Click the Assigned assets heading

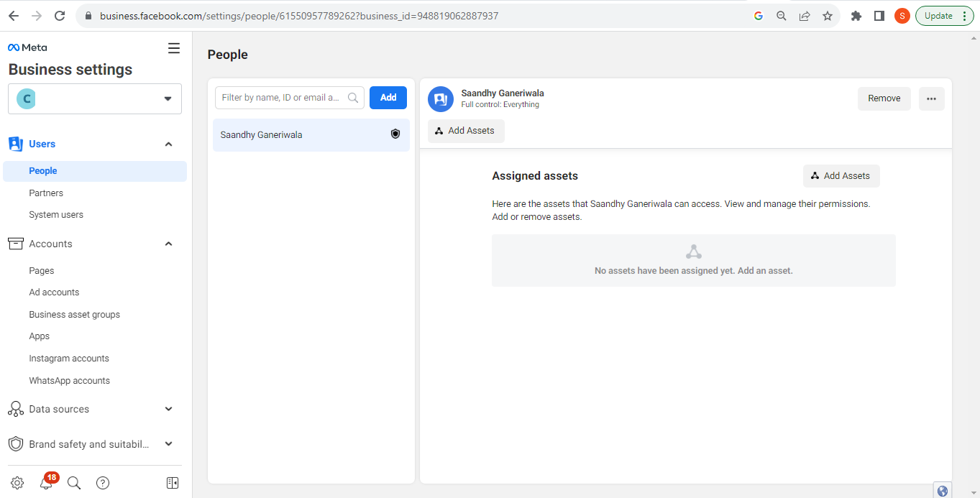pos(535,176)
